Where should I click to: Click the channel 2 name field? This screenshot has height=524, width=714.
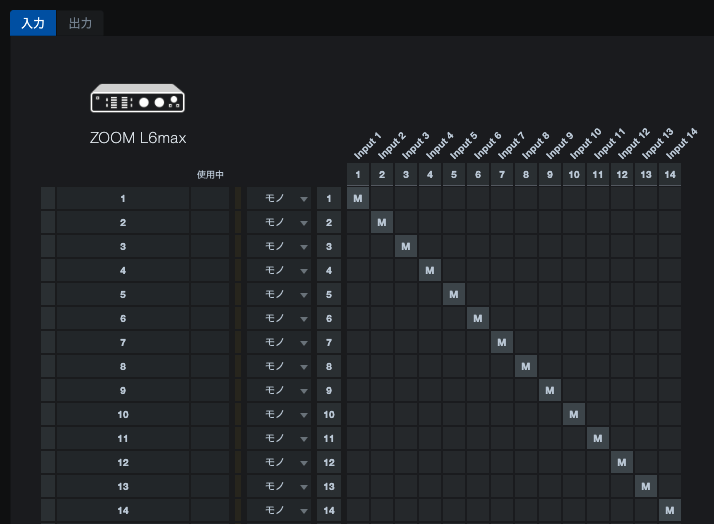point(122,223)
